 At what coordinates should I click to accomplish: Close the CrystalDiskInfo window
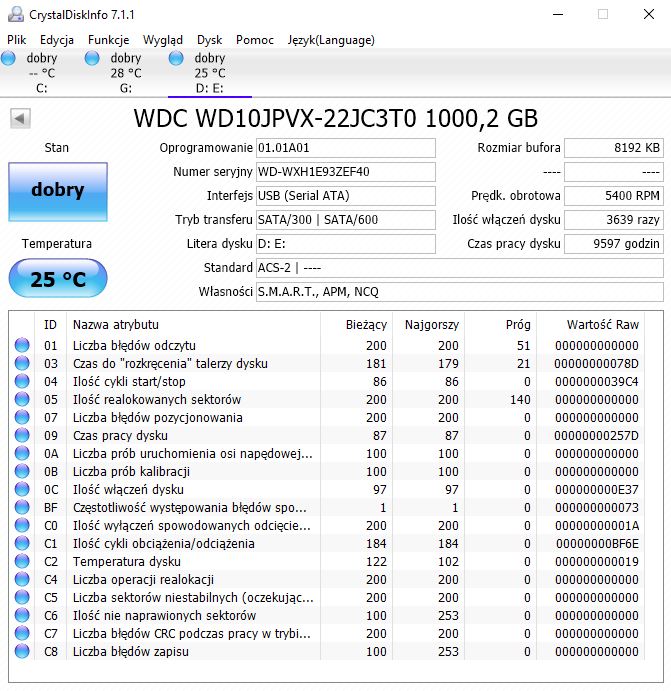649,14
